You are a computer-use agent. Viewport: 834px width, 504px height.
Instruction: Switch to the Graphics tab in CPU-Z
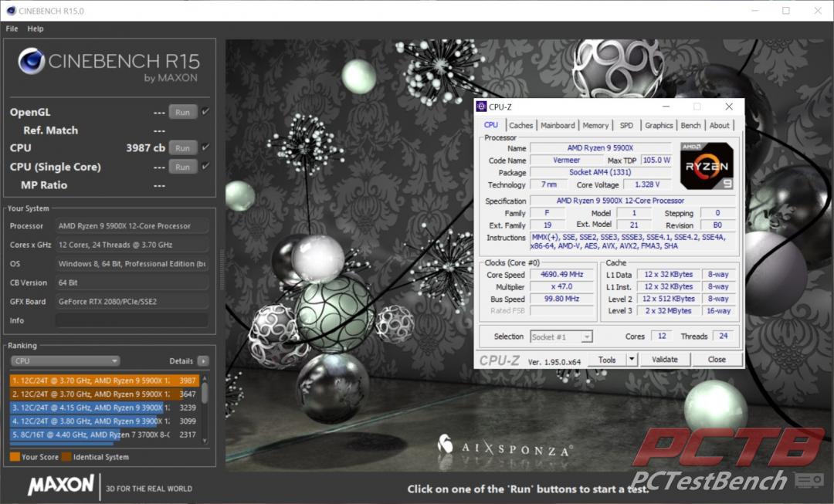point(659,126)
